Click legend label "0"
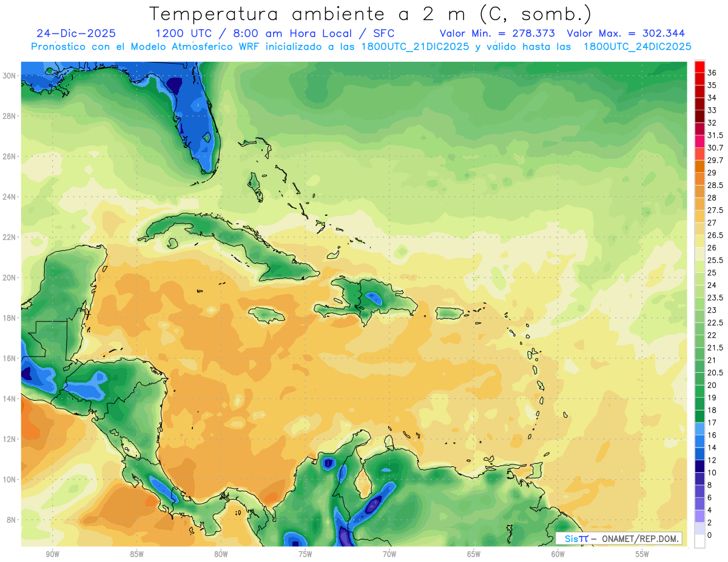This screenshot has height=562, width=728. coord(710,535)
